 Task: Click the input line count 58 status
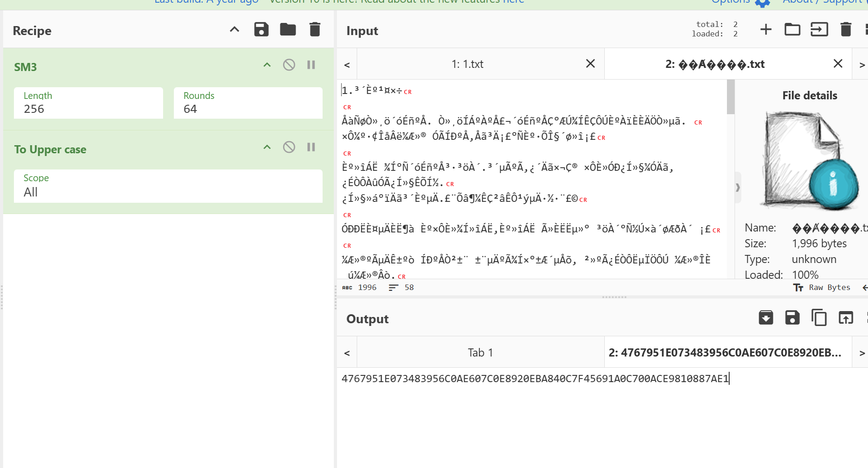click(x=401, y=288)
